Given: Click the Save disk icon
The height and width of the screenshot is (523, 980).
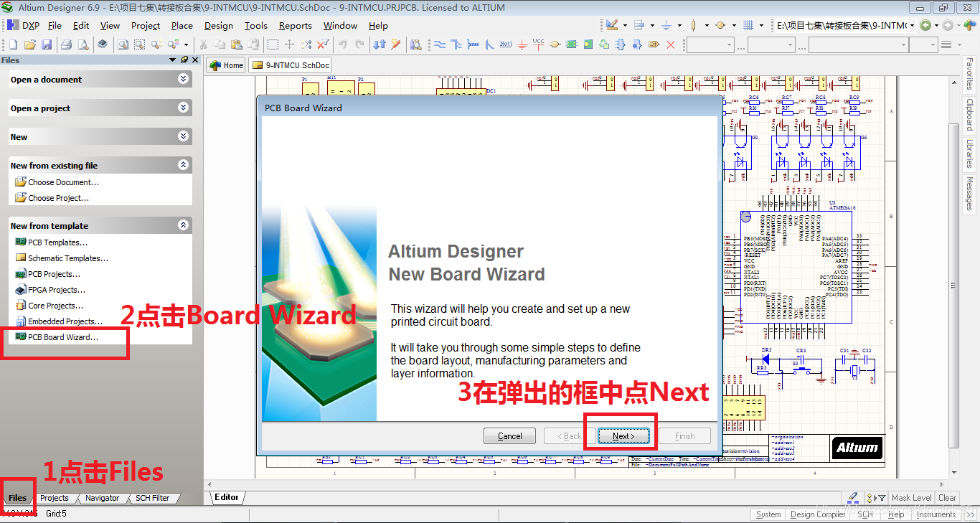Looking at the screenshot, I should pos(47,44).
